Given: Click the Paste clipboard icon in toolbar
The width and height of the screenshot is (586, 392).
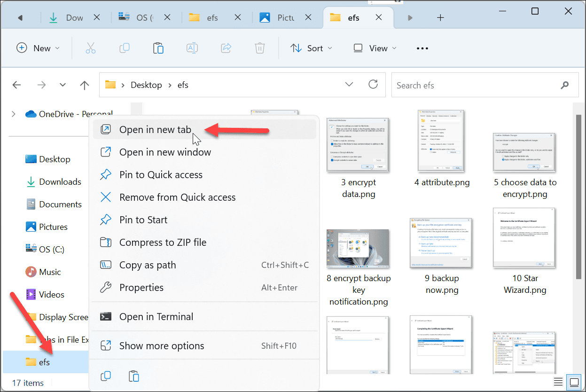Looking at the screenshot, I should 158,48.
